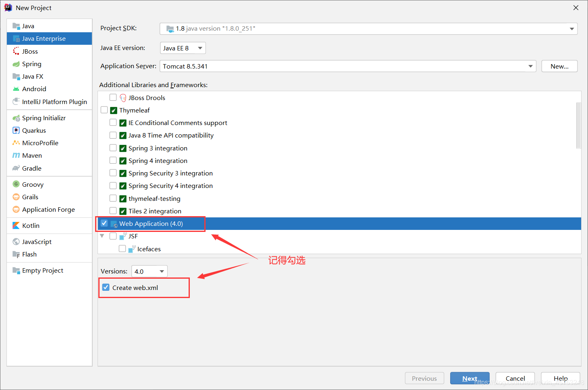Select Spring 4 integration row
The image size is (588, 390).
(339, 161)
